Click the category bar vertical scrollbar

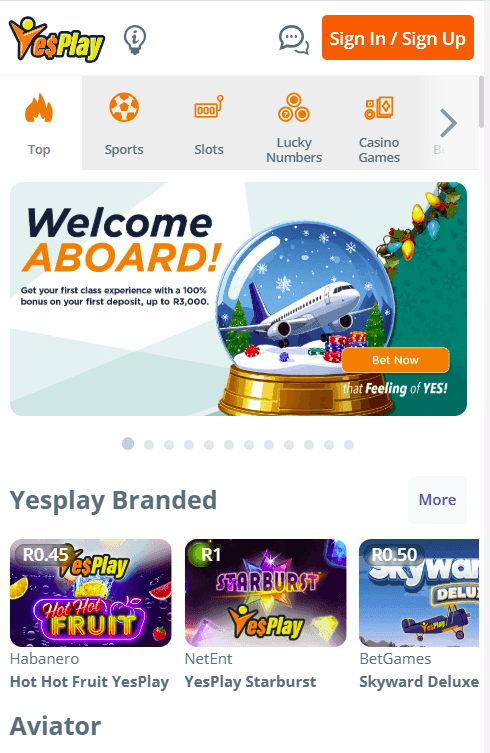coord(481,102)
